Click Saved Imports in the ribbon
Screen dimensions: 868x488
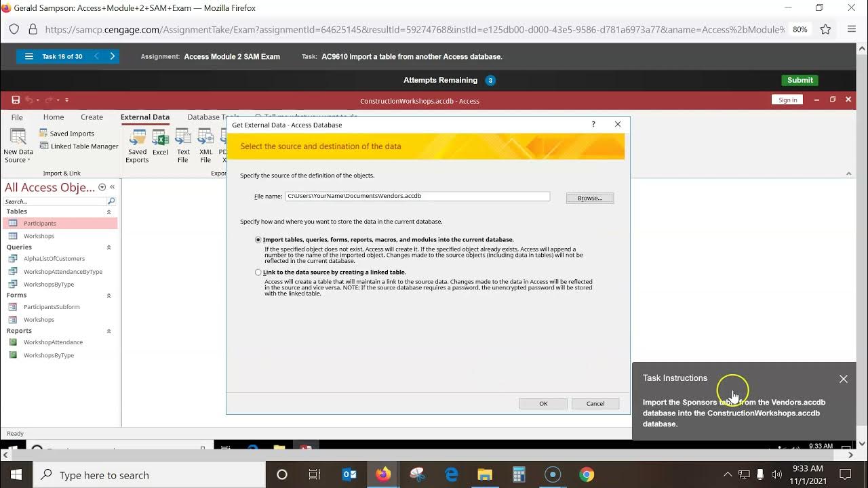pos(66,134)
